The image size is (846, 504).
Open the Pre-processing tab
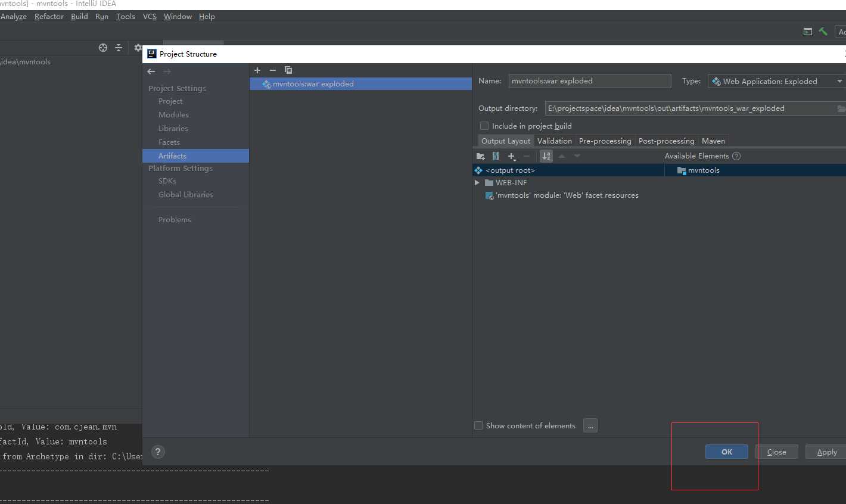(605, 141)
